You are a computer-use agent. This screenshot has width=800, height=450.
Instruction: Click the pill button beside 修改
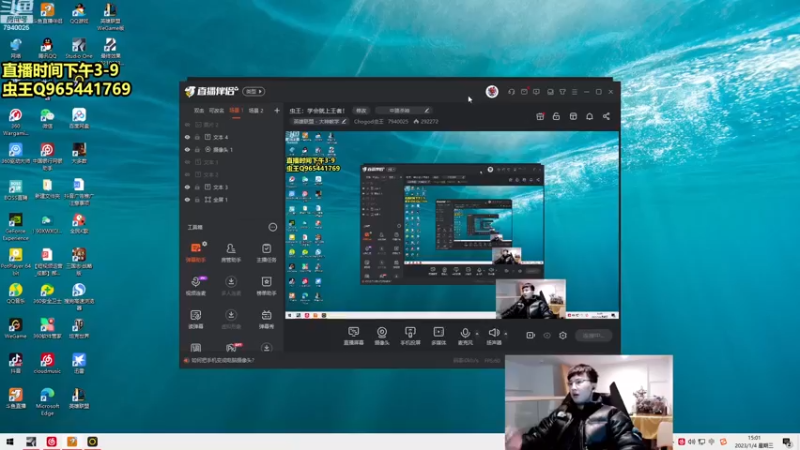(x=404, y=110)
